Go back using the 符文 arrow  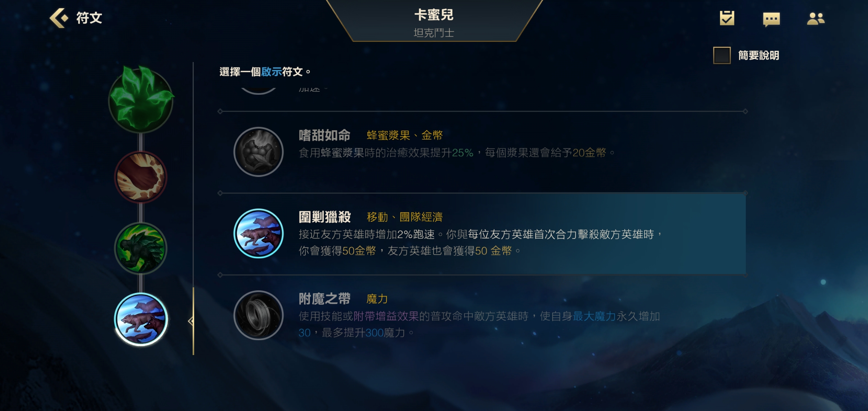pyautogui.click(x=59, y=18)
